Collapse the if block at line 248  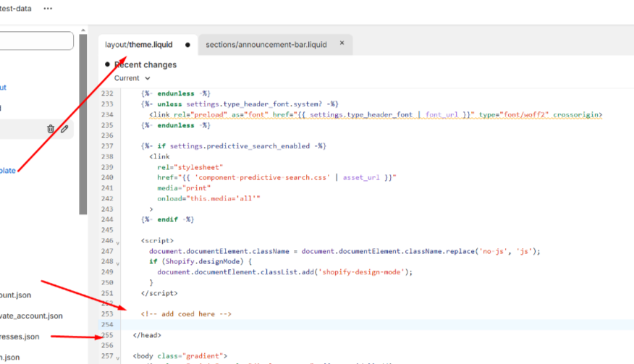coord(118,263)
